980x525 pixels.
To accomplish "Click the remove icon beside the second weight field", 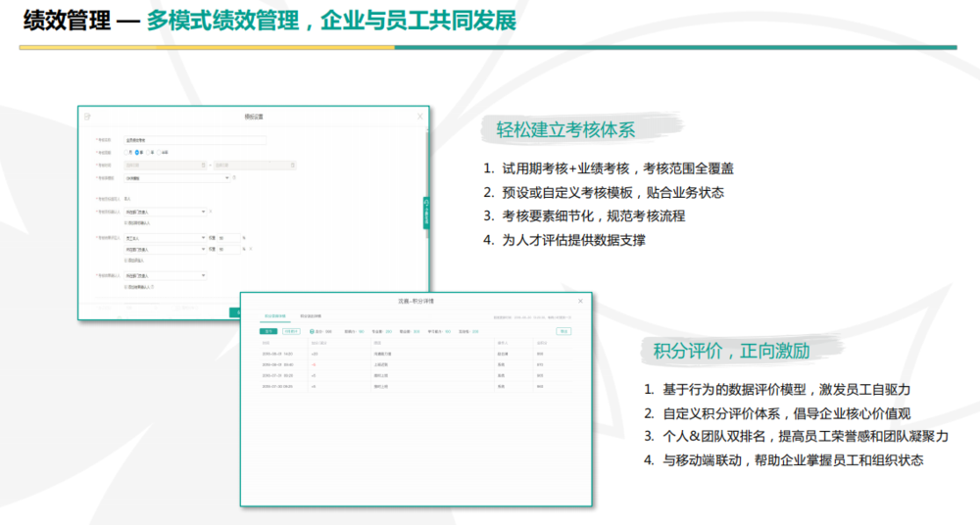I will (x=252, y=249).
